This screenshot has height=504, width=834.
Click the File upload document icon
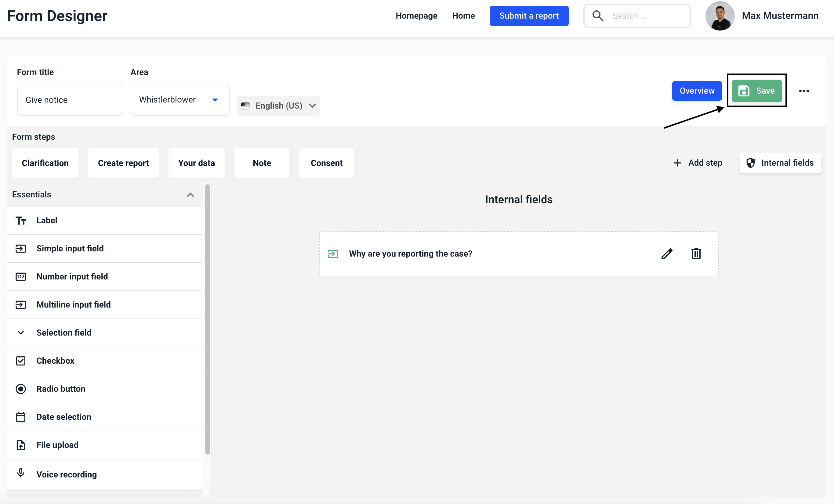(x=21, y=445)
